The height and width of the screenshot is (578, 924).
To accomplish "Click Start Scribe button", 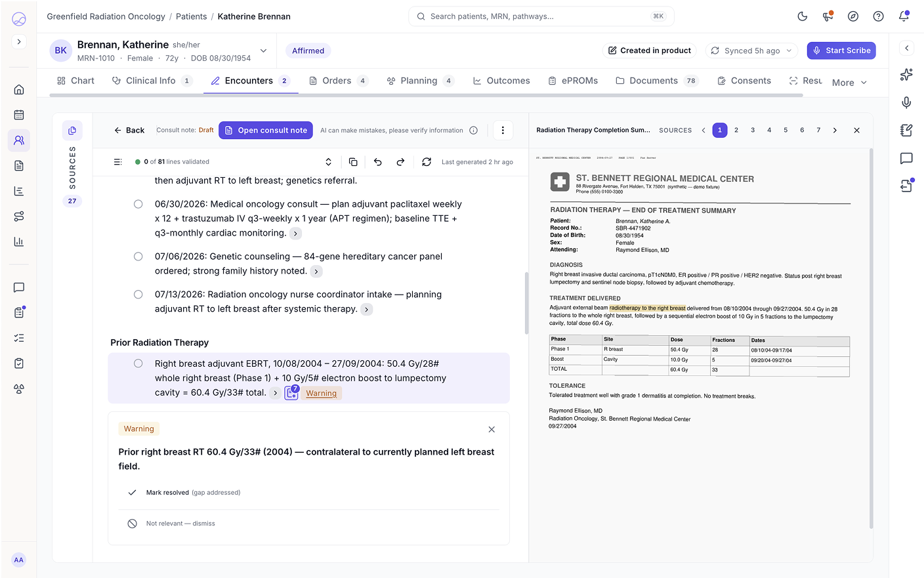I will 841,51.
